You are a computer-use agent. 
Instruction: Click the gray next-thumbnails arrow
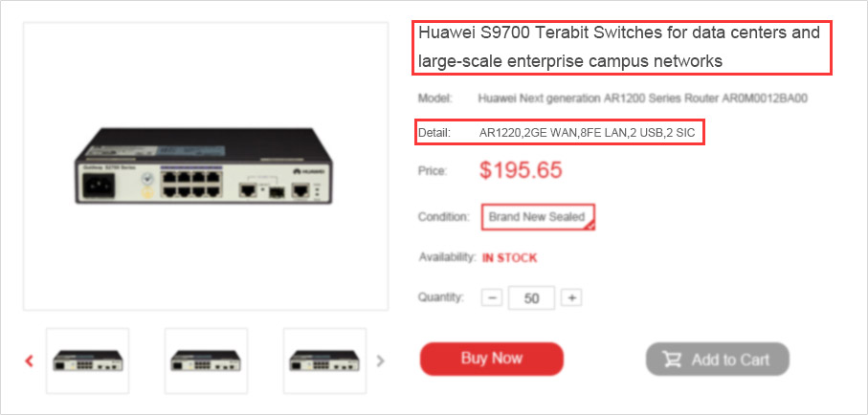click(380, 361)
